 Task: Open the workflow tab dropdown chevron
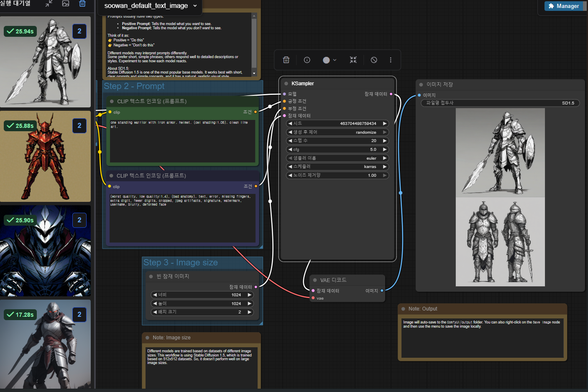pyautogui.click(x=195, y=6)
